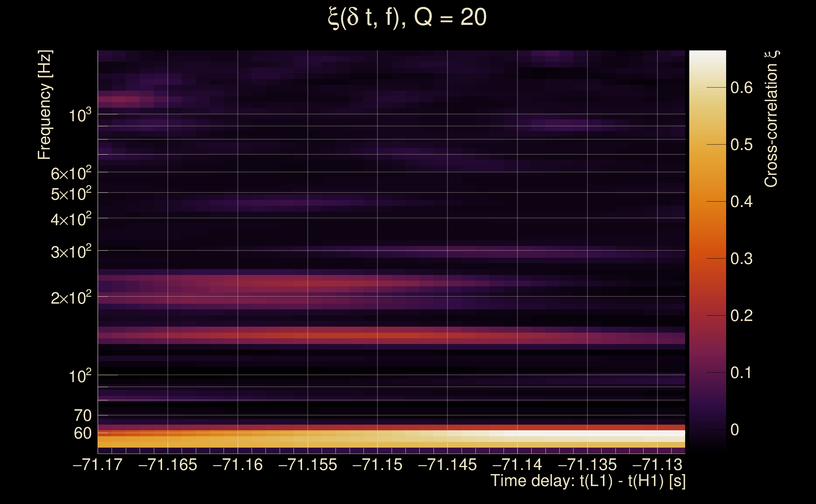816x504 pixels.
Task: Click the 0.6 tick on the colorbar
Action: (741, 88)
